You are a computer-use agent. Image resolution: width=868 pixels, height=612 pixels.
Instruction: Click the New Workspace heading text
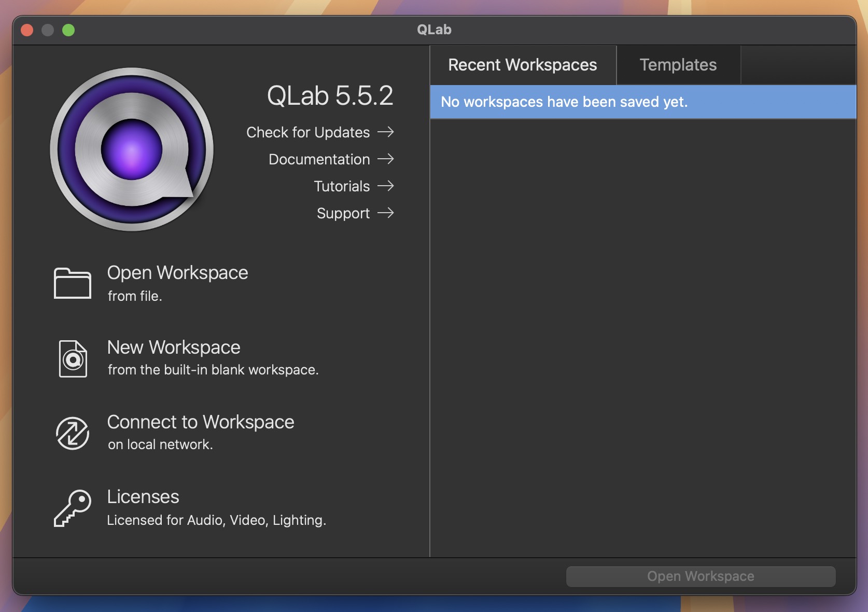pyautogui.click(x=174, y=347)
